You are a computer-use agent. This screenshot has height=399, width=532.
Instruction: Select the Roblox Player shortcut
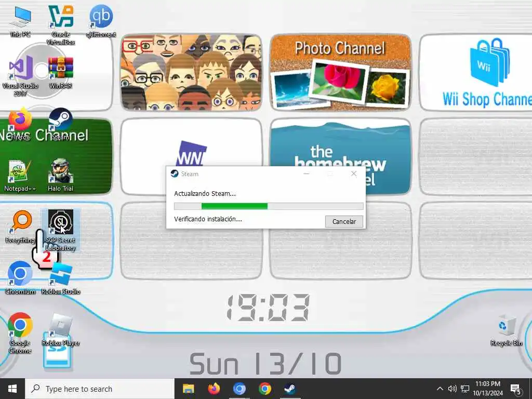[x=61, y=329]
